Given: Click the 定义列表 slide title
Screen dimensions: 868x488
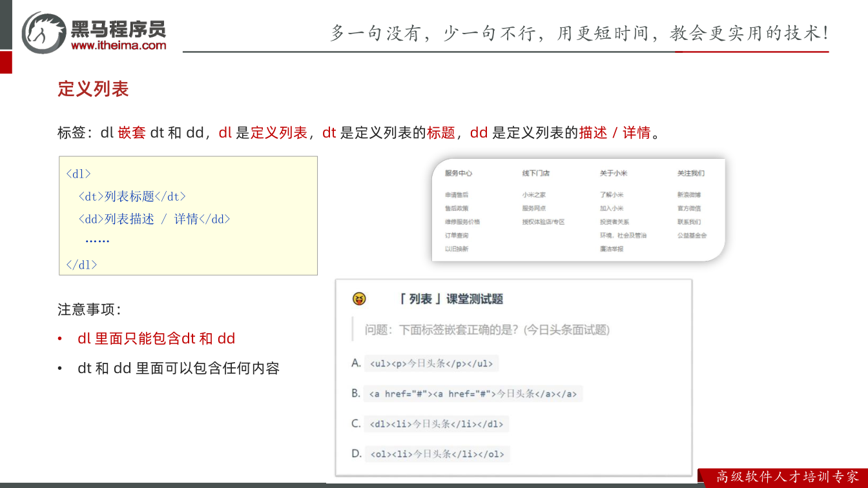Looking at the screenshot, I should pos(93,89).
